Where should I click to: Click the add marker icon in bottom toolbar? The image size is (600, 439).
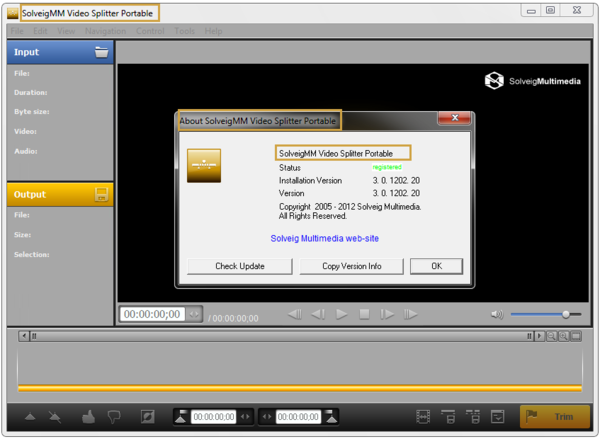point(29,416)
